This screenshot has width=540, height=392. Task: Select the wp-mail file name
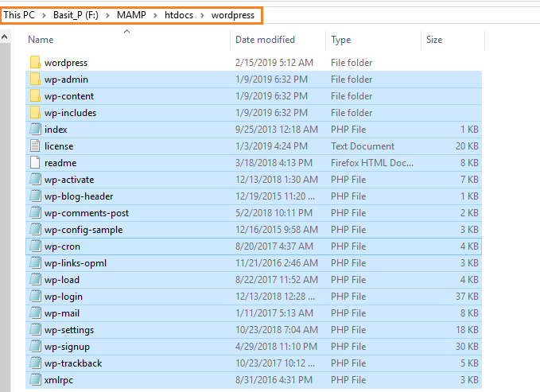coord(62,313)
